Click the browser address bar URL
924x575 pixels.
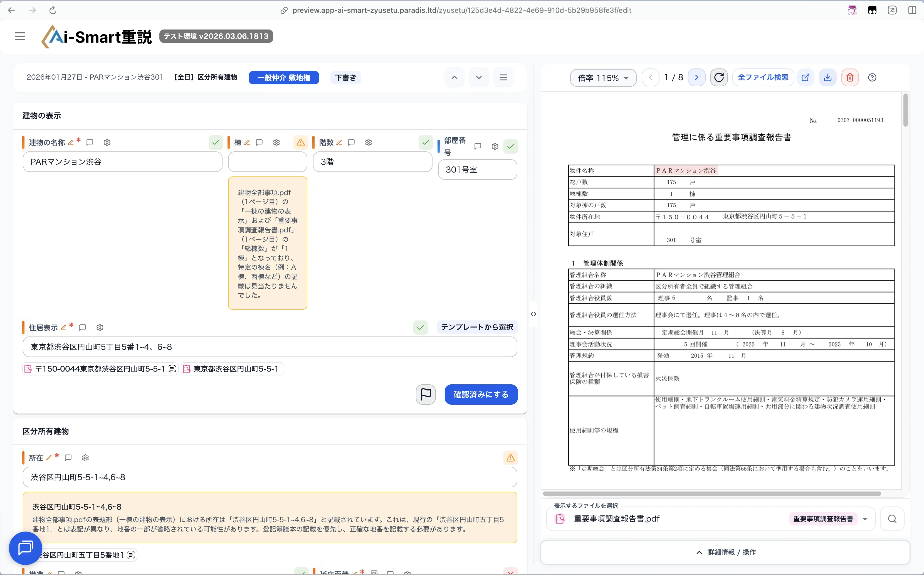(x=462, y=10)
